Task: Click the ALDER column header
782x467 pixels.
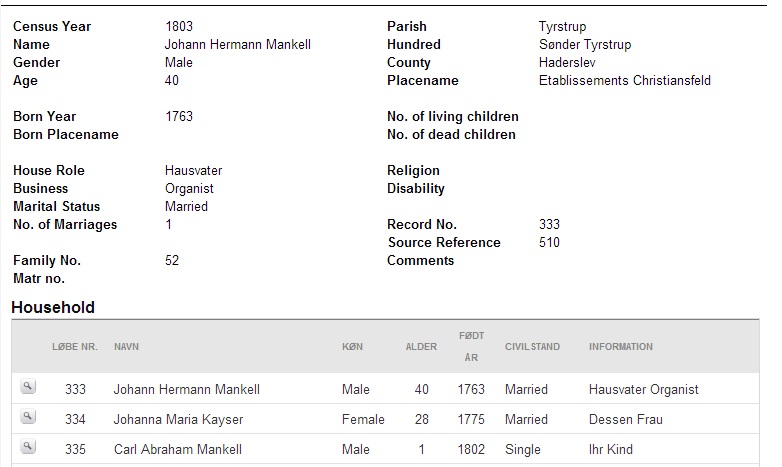Action: [x=421, y=347]
